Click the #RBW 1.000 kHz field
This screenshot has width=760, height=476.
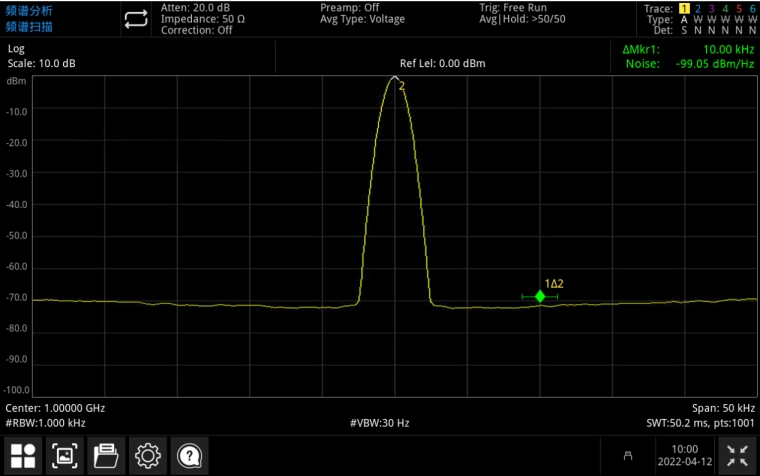(45, 423)
